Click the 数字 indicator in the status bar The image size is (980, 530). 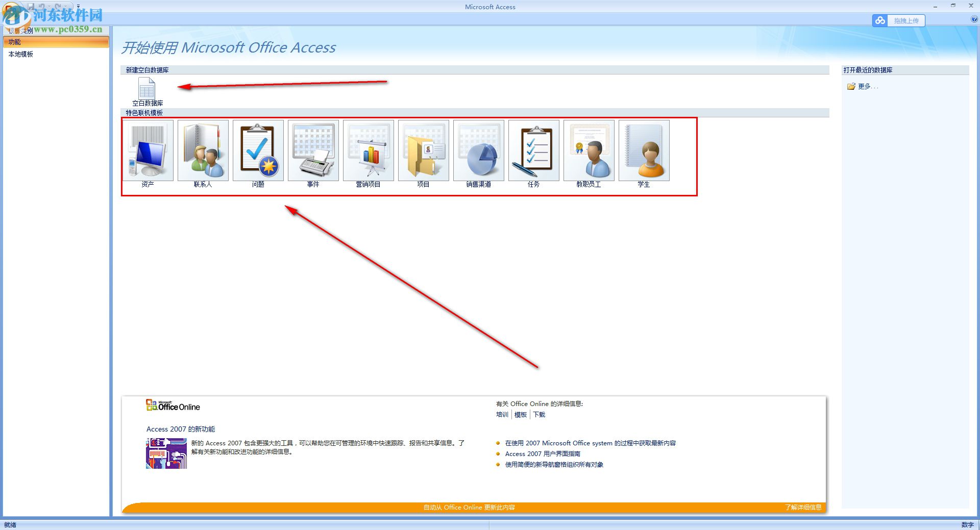point(967,525)
